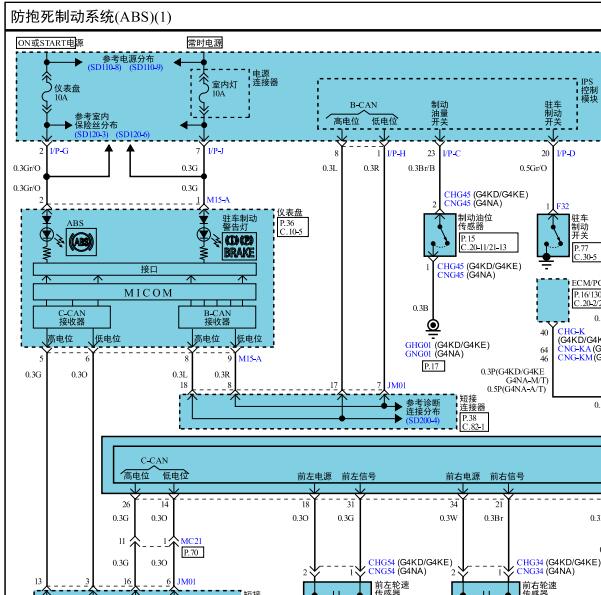Click the 前右信号 terminal label
This screenshot has width=601, height=595.
[x=507, y=477]
